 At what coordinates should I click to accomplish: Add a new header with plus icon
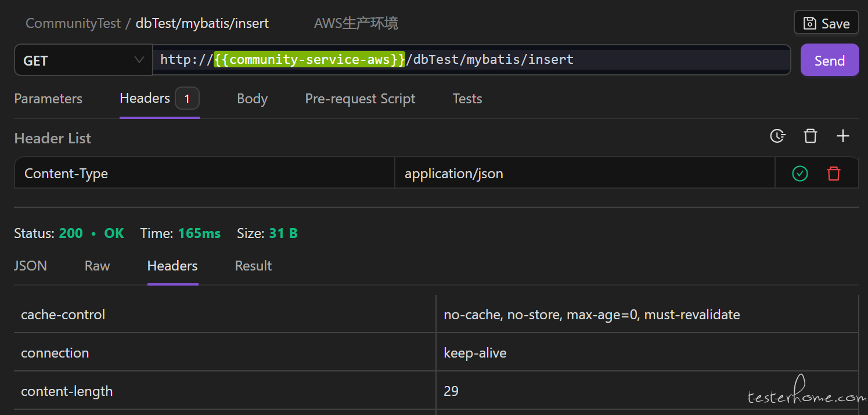(x=842, y=136)
